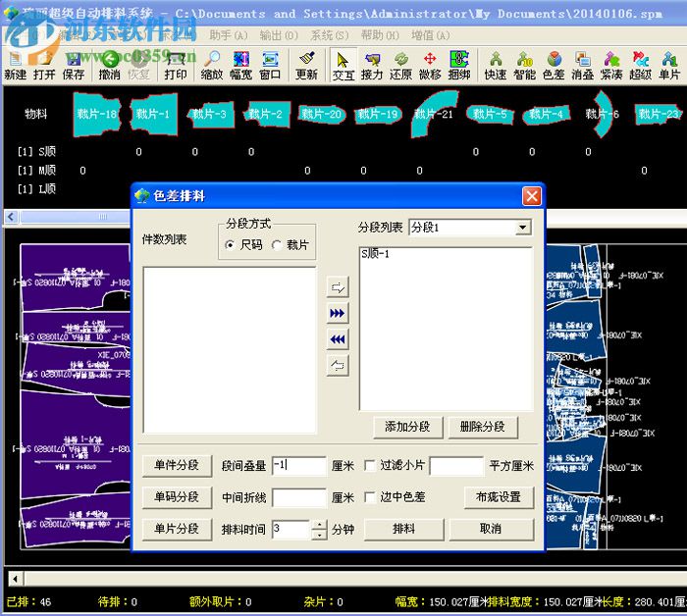Click the 单片分段 button
Viewport: 687px width, 616px height.
click(177, 529)
